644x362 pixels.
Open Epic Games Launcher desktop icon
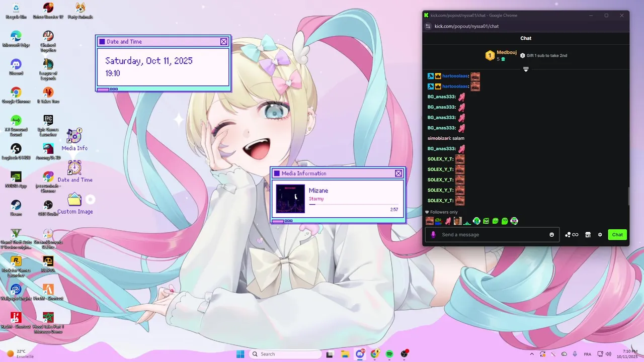click(x=48, y=125)
